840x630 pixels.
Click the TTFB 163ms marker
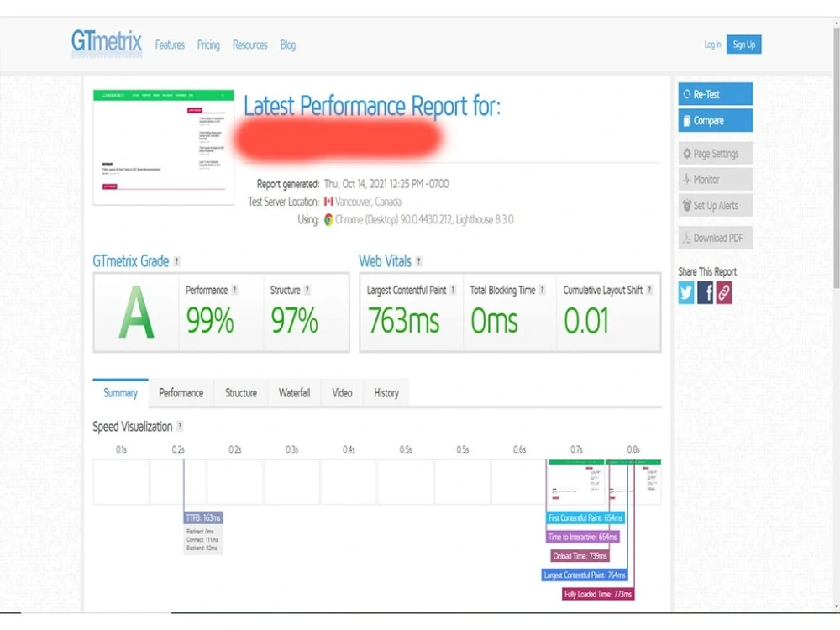[x=203, y=518]
